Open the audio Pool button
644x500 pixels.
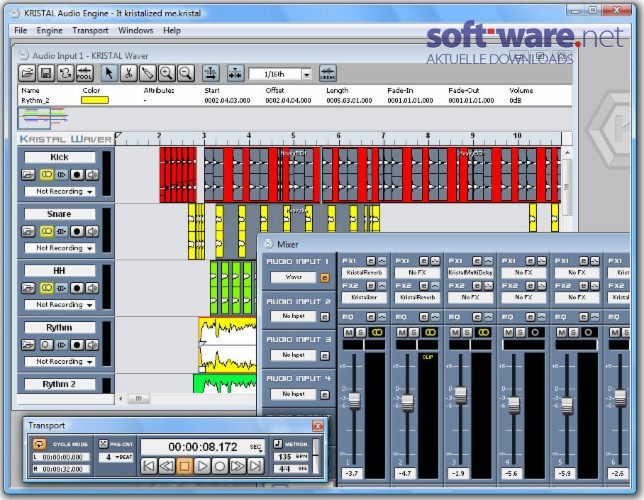[85, 74]
